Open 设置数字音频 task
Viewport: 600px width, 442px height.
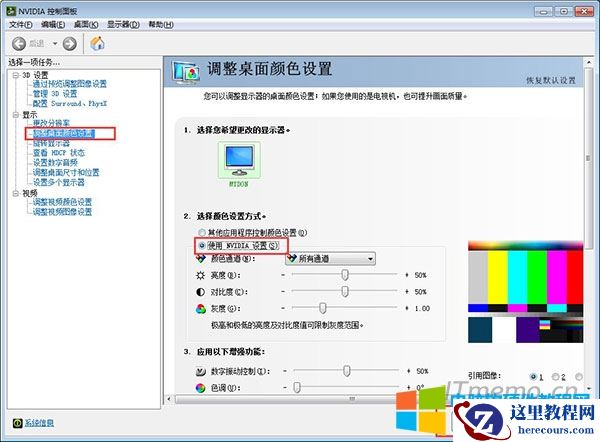click(x=55, y=163)
